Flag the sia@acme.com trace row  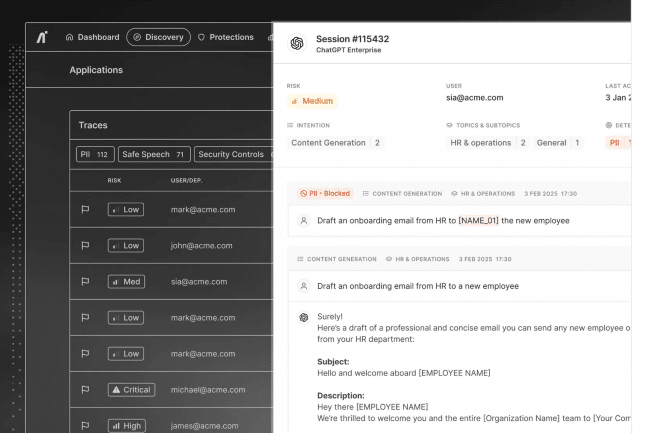click(x=85, y=282)
